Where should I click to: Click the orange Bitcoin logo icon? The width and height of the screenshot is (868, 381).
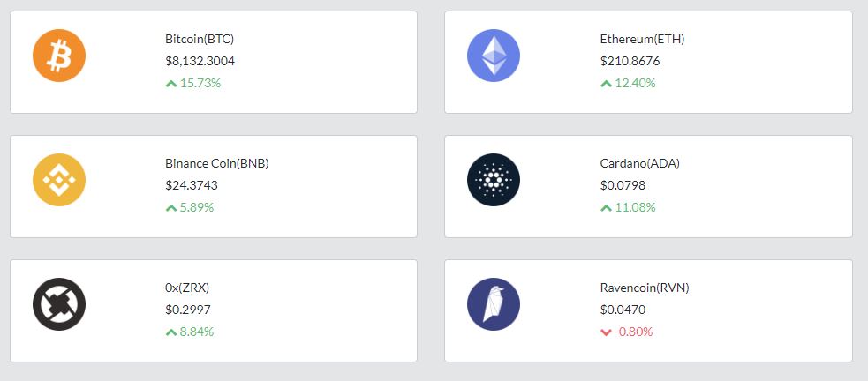(58, 56)
